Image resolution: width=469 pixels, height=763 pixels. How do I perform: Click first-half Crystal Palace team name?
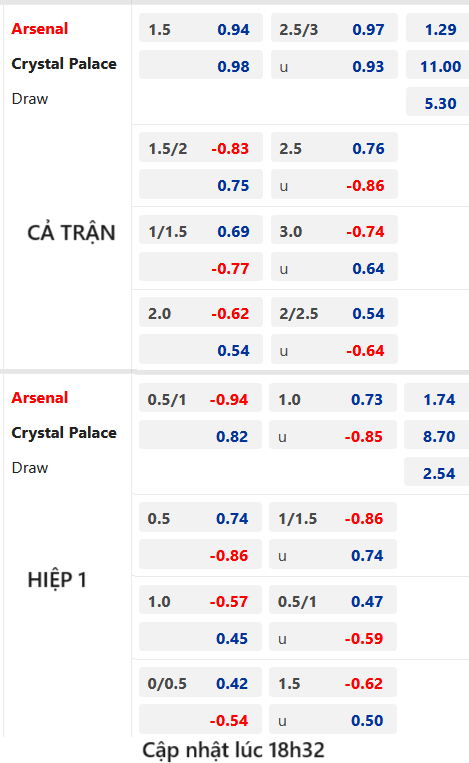coord(64,433)
